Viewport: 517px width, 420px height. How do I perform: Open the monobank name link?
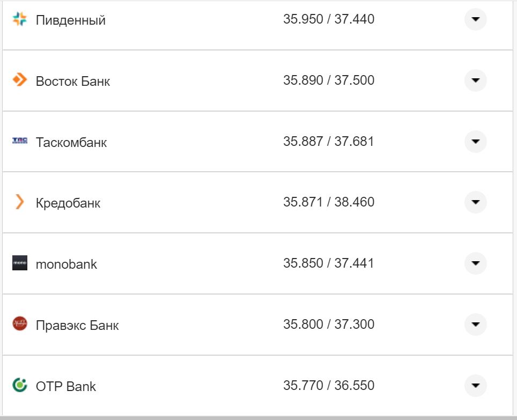pyautogui.click(x=67, y=264)
